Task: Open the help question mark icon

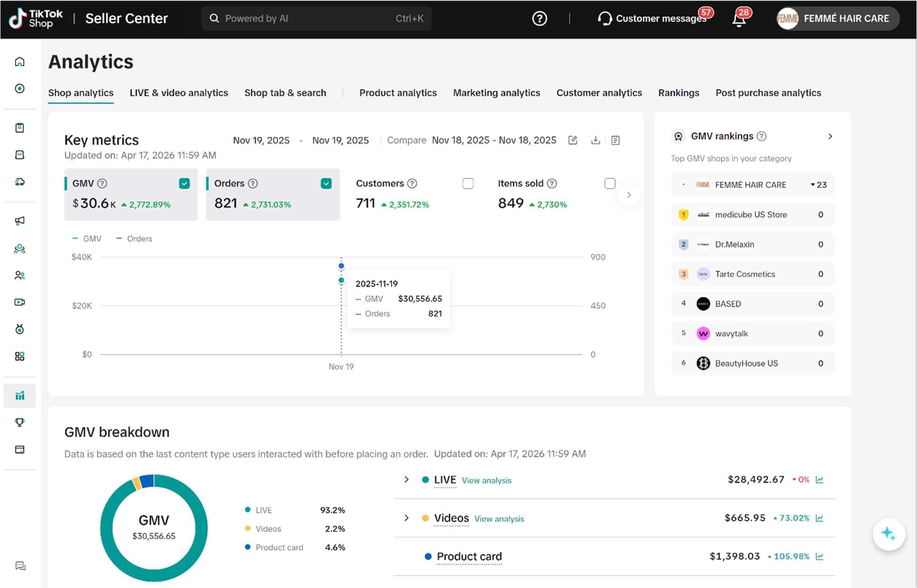Action: pos(539,19)
